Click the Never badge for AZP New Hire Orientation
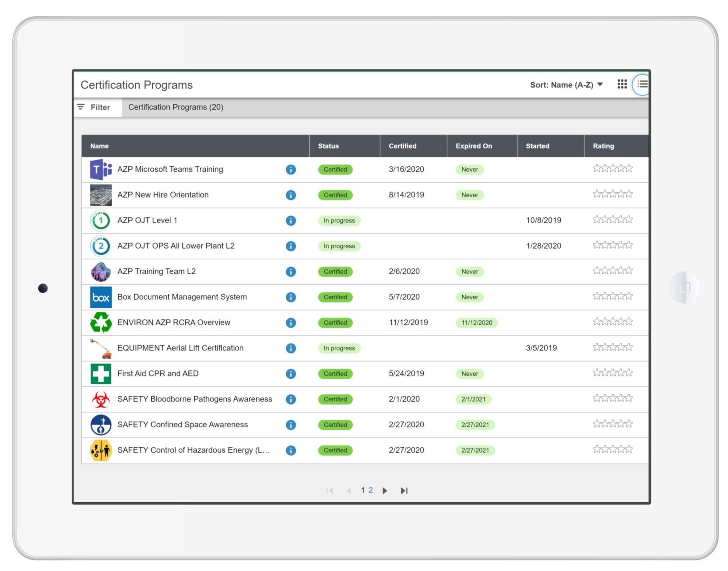 tap(470, 195)
